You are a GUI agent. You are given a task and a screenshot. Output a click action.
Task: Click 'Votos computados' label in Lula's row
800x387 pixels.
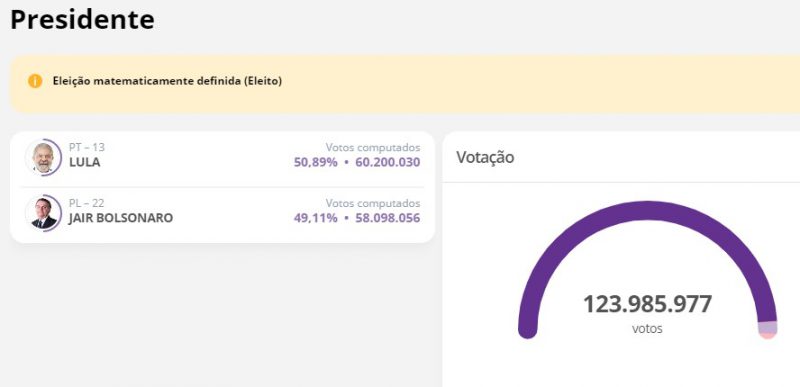coord(373,148)
